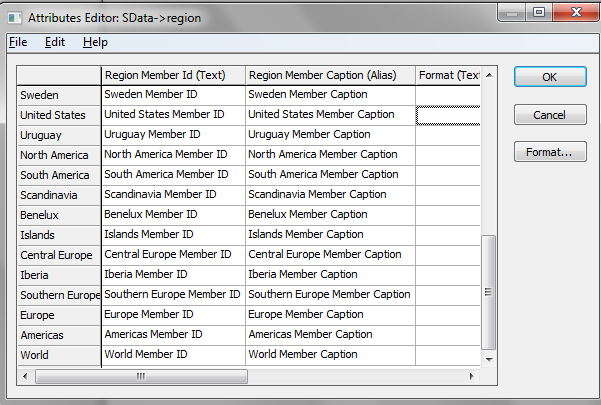Click the Scandinavia Member Caption cell
601x405 pixels.
point(330,195)
